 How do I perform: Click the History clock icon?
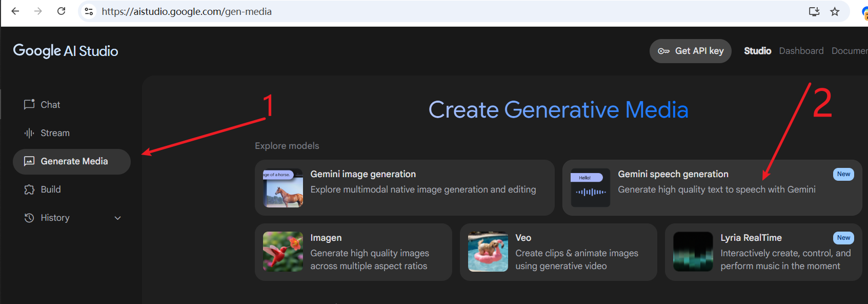tap(29, 218)
